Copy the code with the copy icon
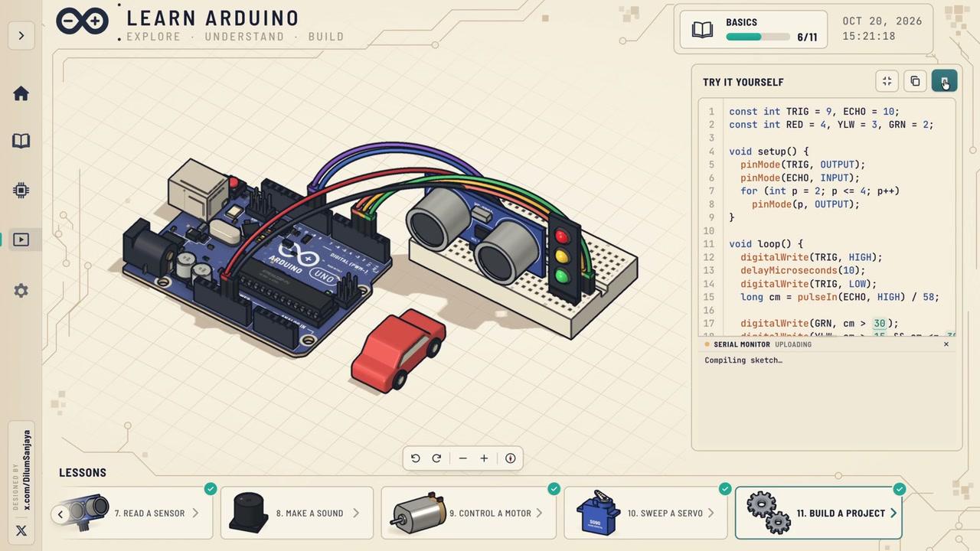The width and height of the screenshot is (980, 551). [915, 81]
